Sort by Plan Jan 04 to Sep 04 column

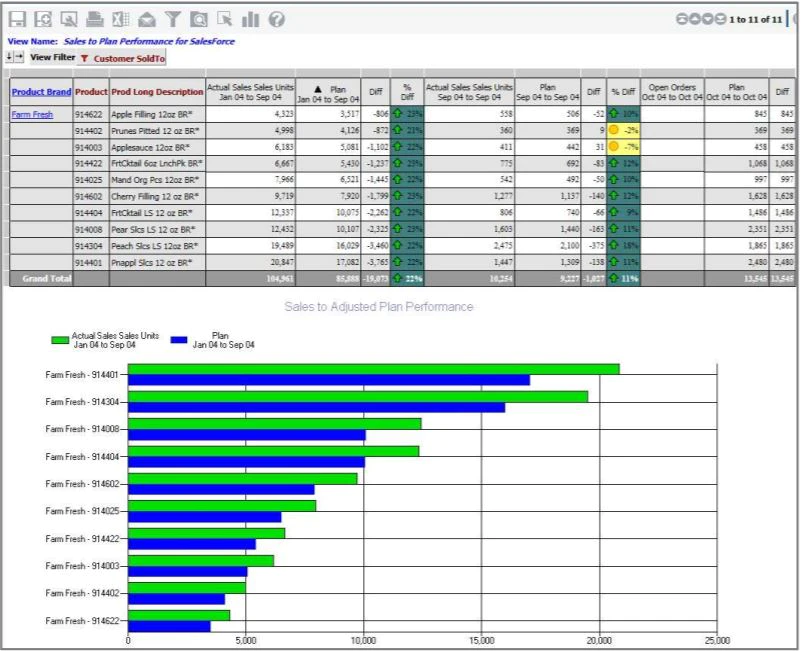pyautogui.click(x=328, y=94)
